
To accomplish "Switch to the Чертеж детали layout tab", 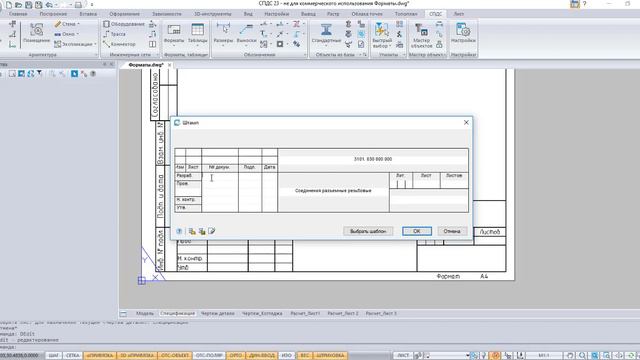I will tap(218, 313).
